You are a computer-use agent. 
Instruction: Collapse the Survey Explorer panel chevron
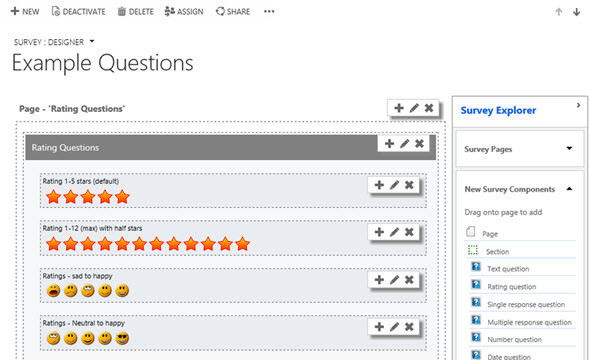click(x=578, y=105)
